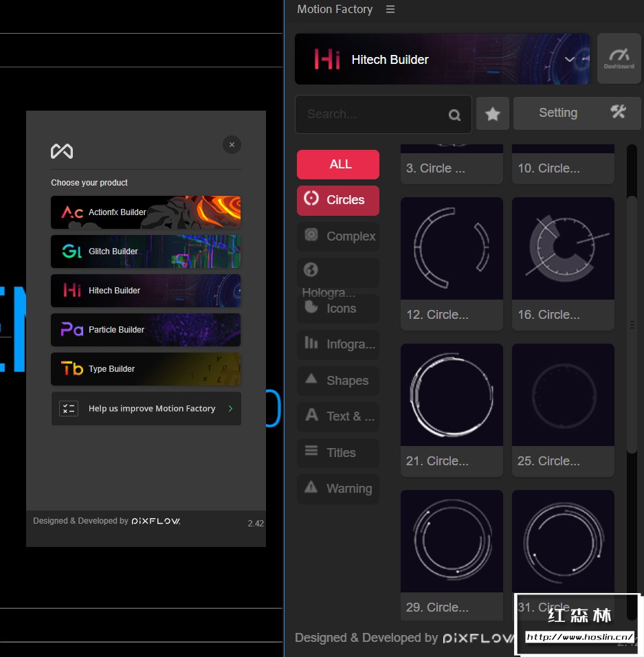Select the 16. Circle preset thumbnail

point(563,249)
